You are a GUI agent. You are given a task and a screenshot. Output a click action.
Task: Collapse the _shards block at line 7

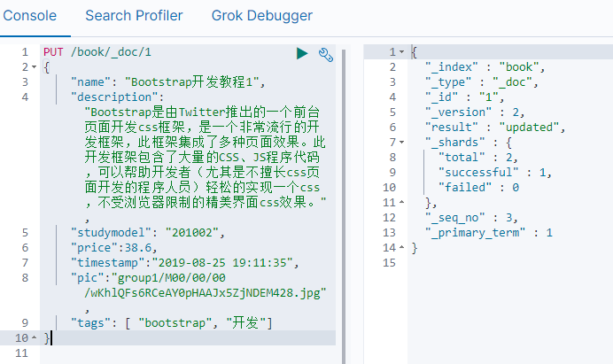point(401,143)
